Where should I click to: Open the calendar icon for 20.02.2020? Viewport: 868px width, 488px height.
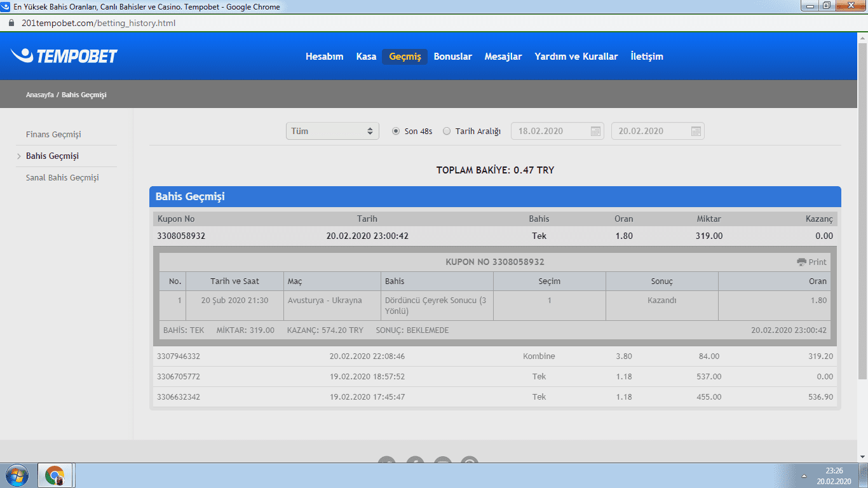coord(696,132)
